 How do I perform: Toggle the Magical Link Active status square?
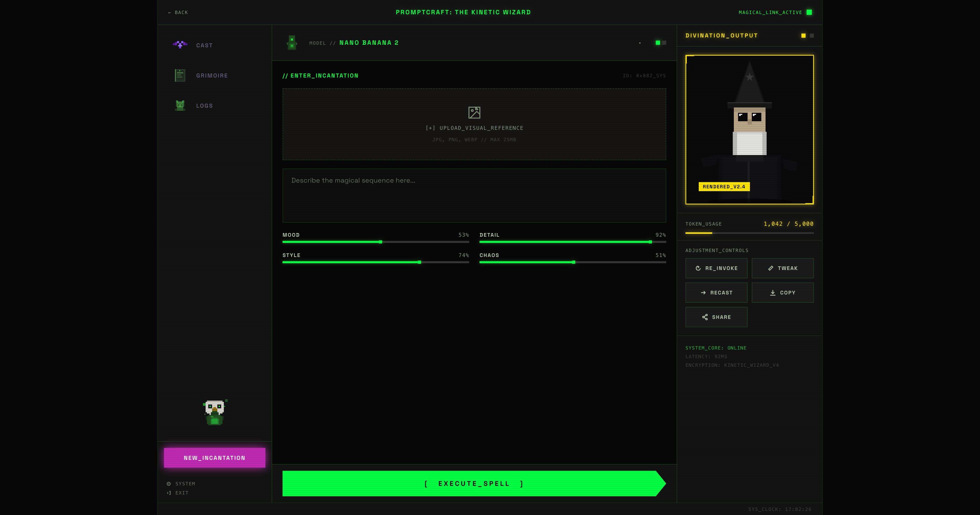809,12
